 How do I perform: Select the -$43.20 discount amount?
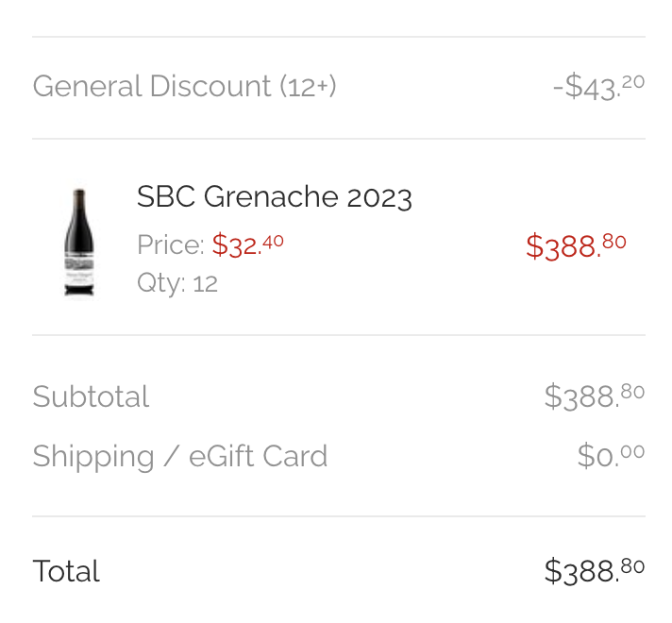598,86
